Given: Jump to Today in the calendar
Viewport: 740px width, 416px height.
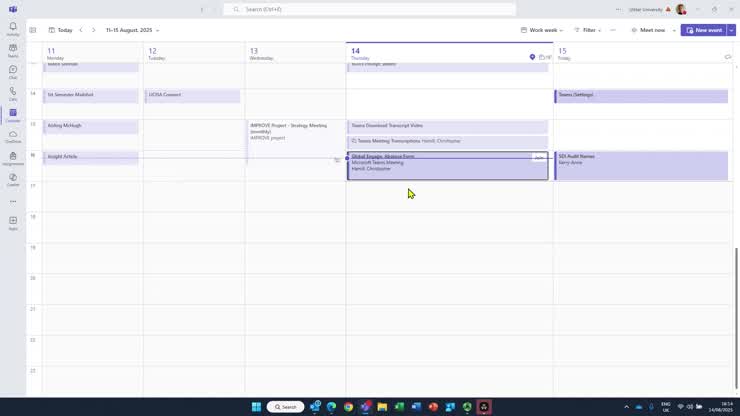Looking at the screenshot, I should coord(61,30).
